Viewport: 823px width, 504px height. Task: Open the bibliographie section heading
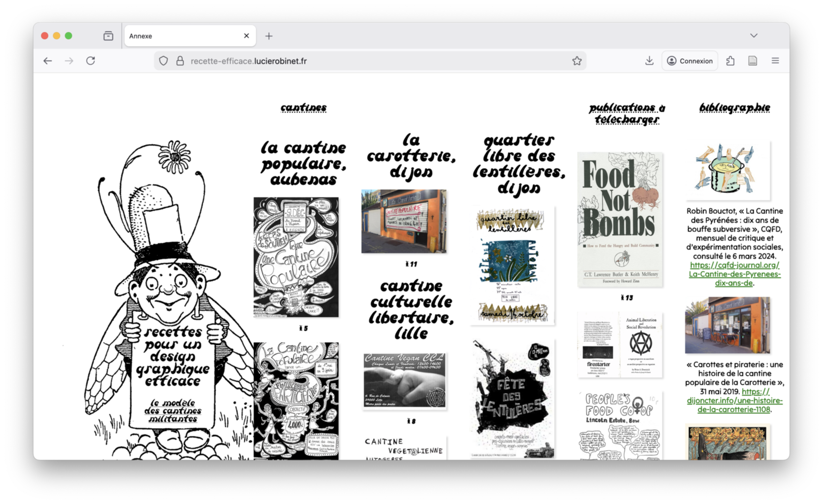coord(735,108)
